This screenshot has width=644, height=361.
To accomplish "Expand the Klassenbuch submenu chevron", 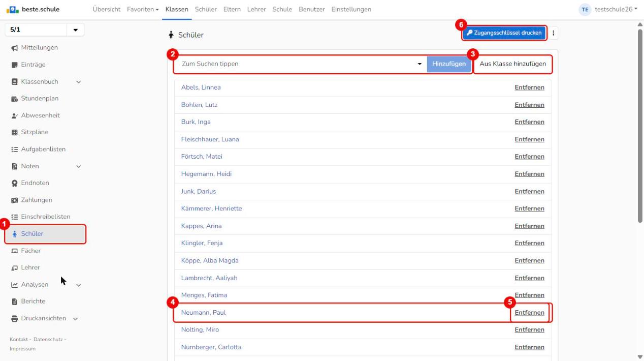I will [x=78, y=81].
